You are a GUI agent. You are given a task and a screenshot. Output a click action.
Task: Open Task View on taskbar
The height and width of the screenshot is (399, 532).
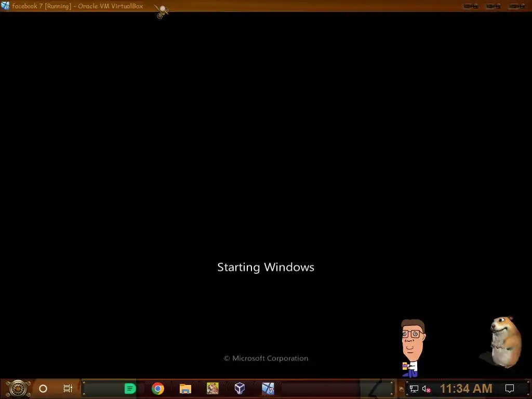point(68,389)
